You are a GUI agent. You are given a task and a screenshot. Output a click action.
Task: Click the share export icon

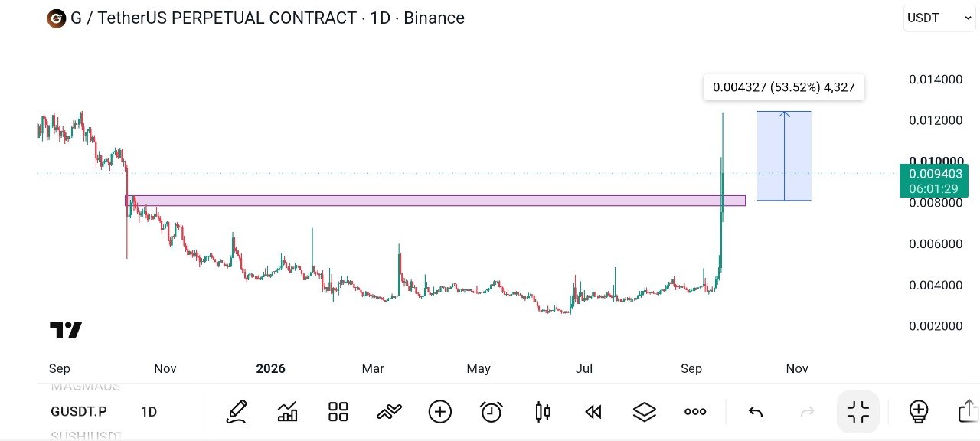[x=969, y=411]
